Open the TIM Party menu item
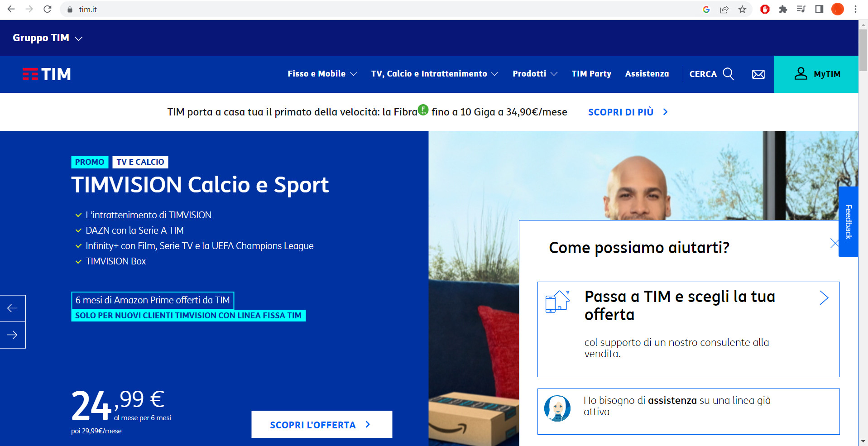This screenshot has height=446, width=868. (591, 74)
